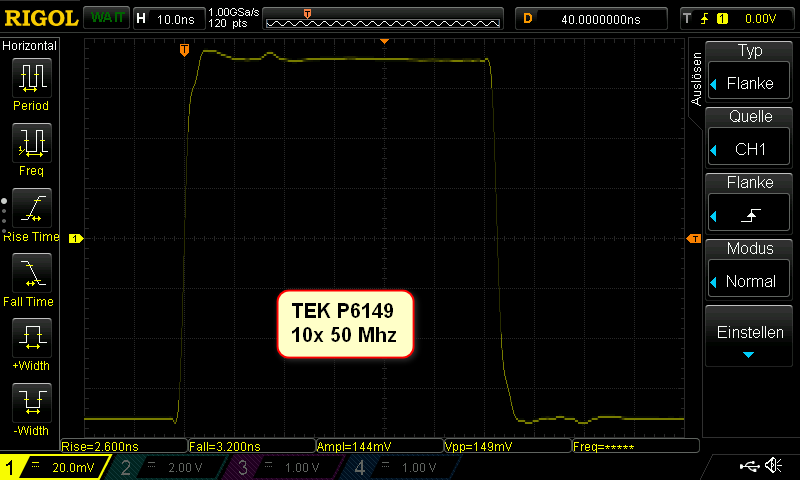This screenshot has width=800, height=480.
Task: Click the orange center trigger arrow atop grid
Action: [385, 41]
